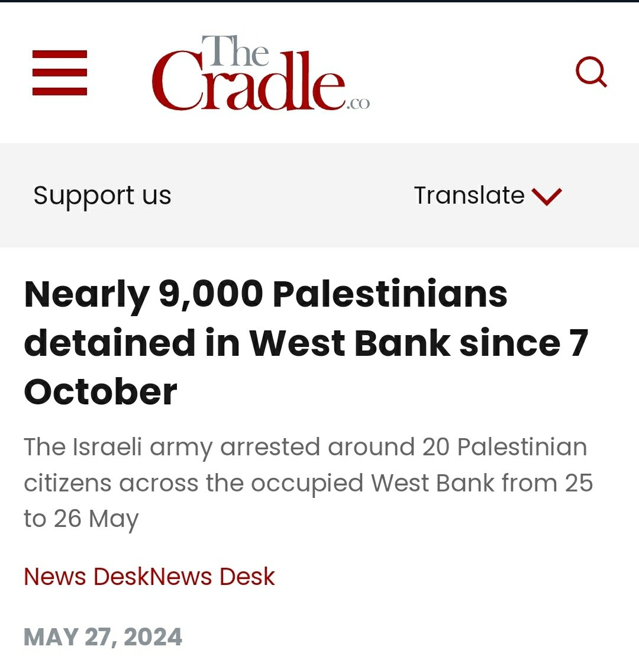Tap the search magnifier icon
This screenshot has width=639, height=672.
(x=591, y=72)
